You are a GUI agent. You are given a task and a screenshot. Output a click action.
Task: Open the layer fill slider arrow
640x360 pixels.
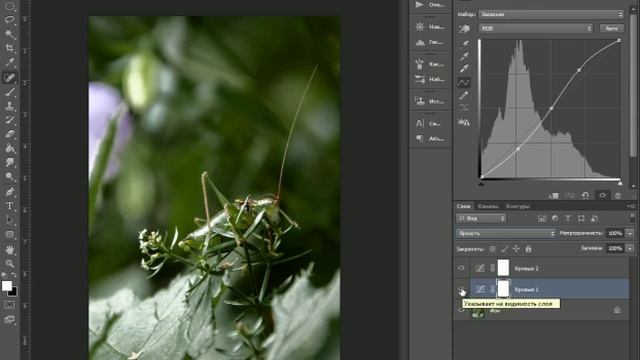pos(630,248)
